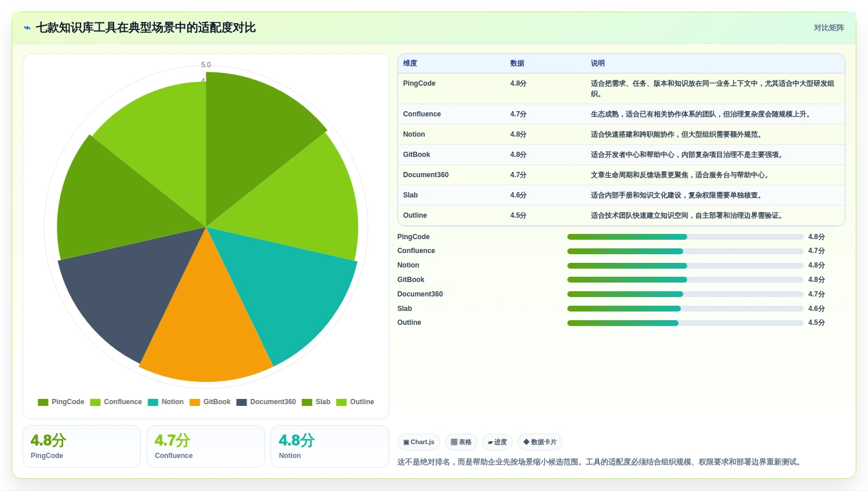Click the Slab progress bar
The height and width of the screenshot is (491, 868).
pyautogui.click(x=685, y=309)
